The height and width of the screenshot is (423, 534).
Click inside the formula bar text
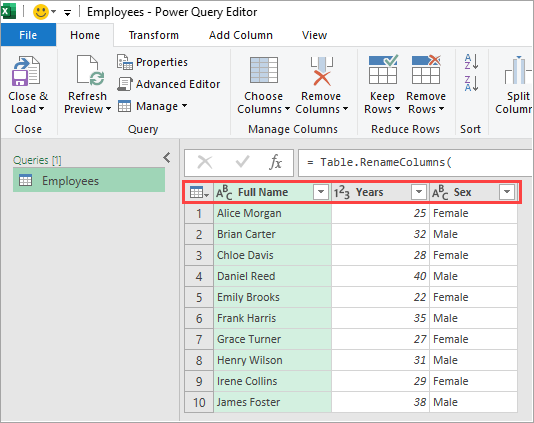pyautogui.click(x=415, y=162)
